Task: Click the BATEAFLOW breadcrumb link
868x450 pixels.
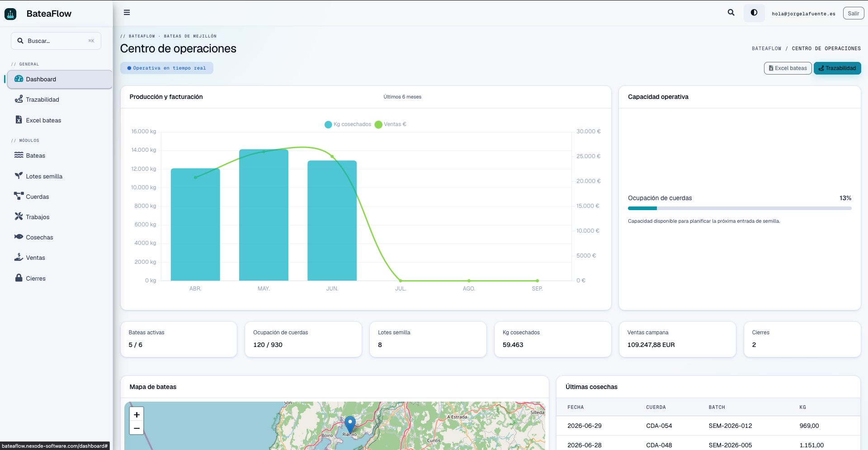Action: coord(766,48)
